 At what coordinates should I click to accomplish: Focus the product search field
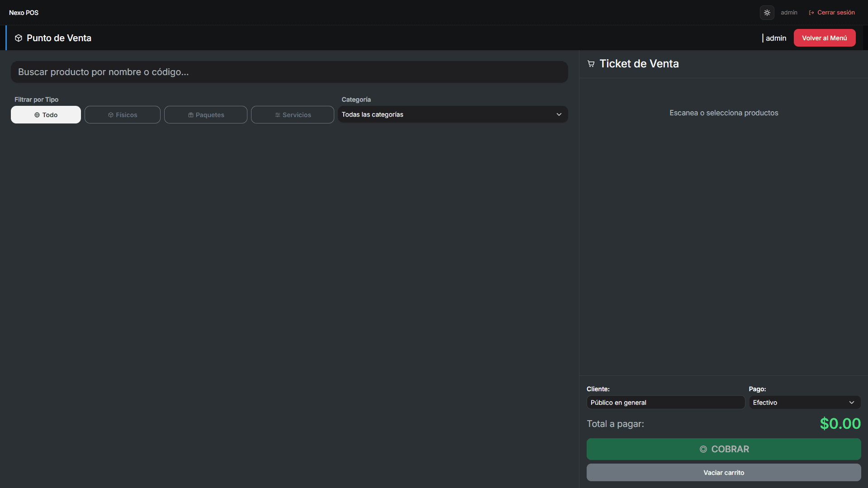click(x=289, y=72)
